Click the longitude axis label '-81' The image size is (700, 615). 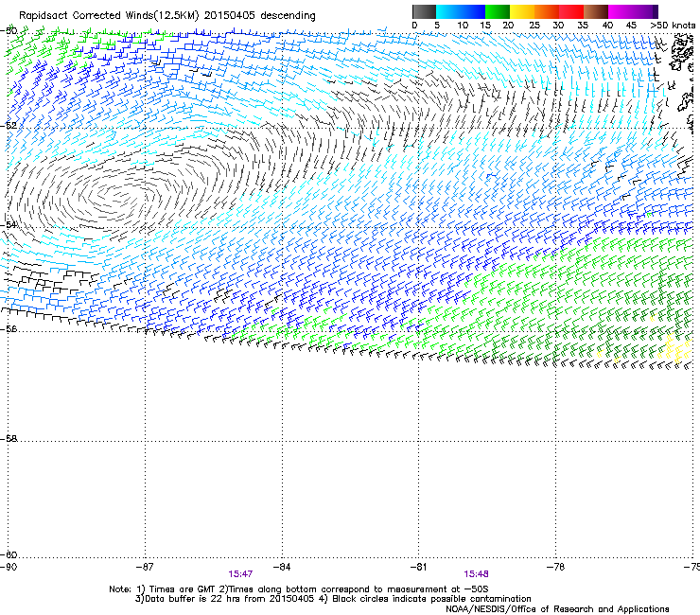419,567
